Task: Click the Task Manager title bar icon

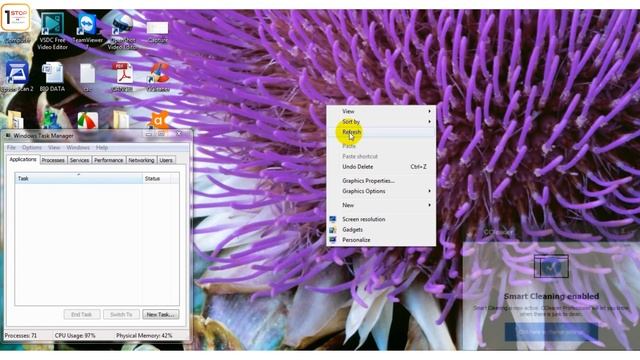Action: click(8, 136)
